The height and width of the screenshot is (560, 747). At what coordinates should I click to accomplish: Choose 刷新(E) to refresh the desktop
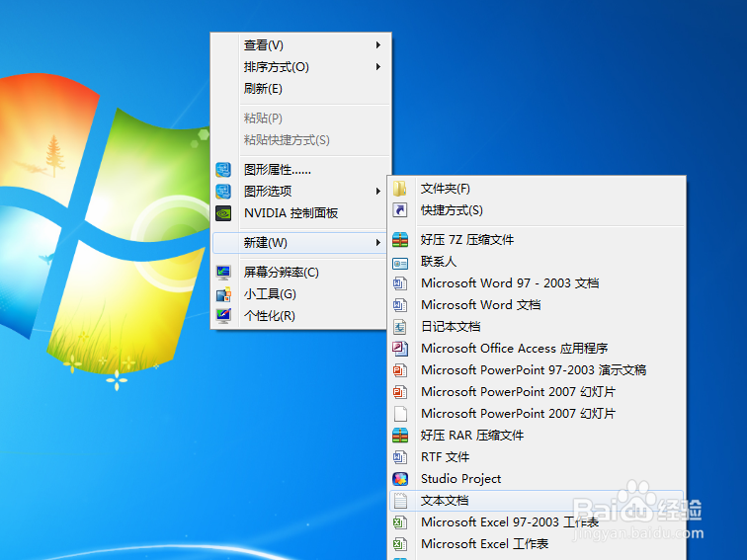(300, 89)
